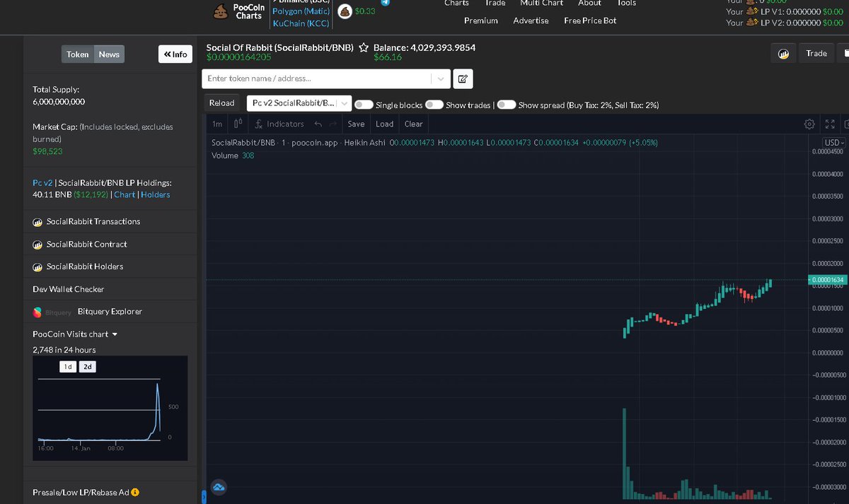Open Free Price Bot page

(x=590, y=20)
